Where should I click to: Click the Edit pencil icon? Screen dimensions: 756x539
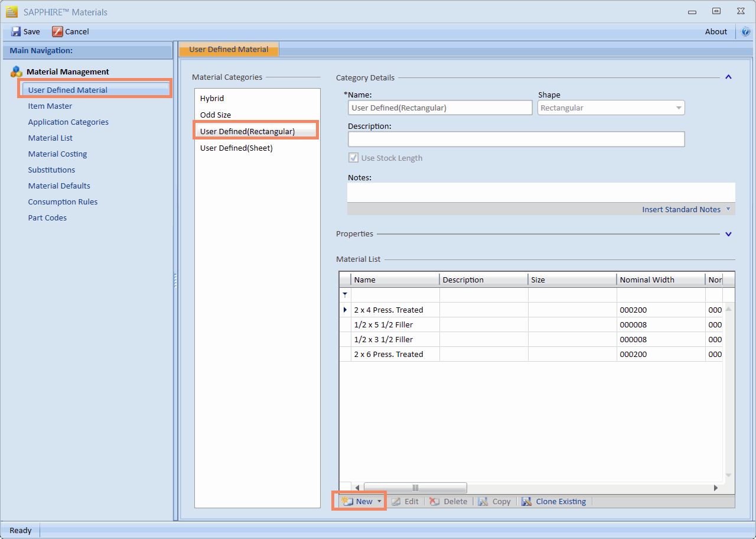[x=396, y=501]
